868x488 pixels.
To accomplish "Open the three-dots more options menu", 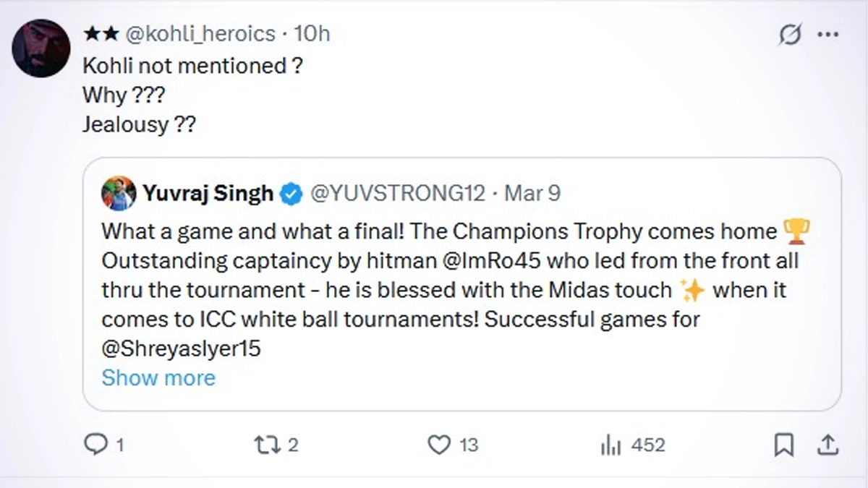I will click(827, 34).
